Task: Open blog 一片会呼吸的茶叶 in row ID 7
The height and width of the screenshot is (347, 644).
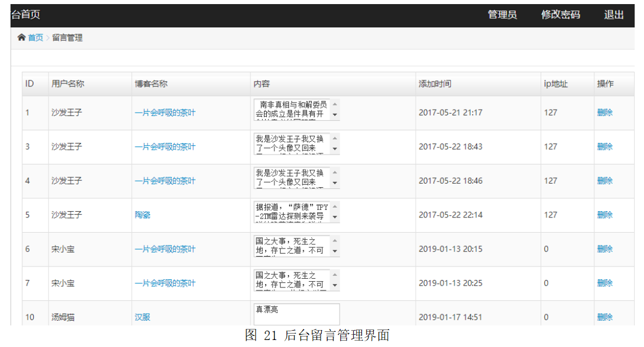Action: (x=165, y=283)
